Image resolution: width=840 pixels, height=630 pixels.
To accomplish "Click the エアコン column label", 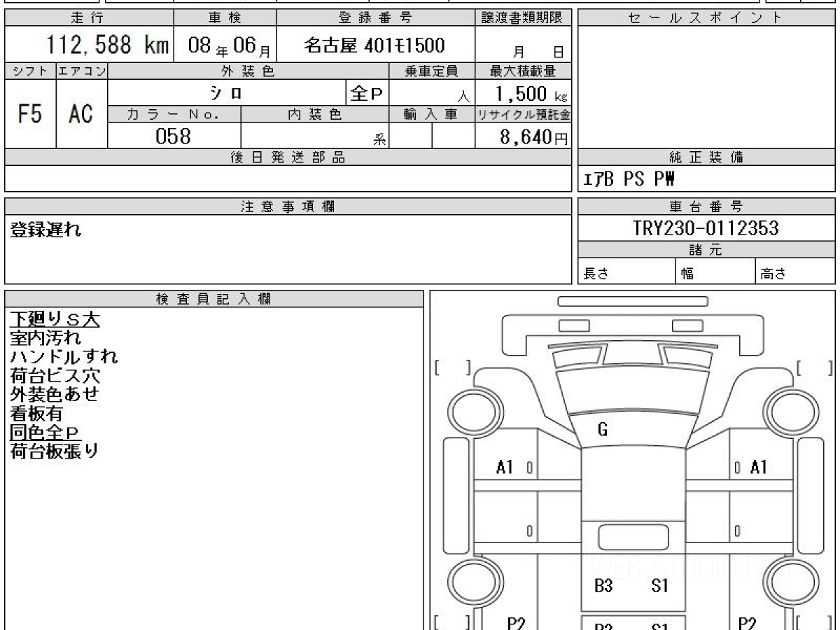I will (x=81, y=71).
